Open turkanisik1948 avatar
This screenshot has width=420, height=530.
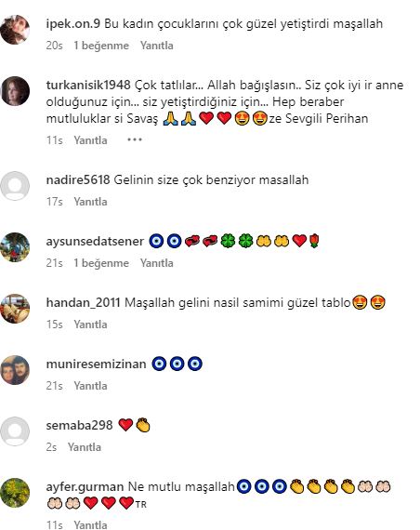pyautogui.click(x=15, y=91)
